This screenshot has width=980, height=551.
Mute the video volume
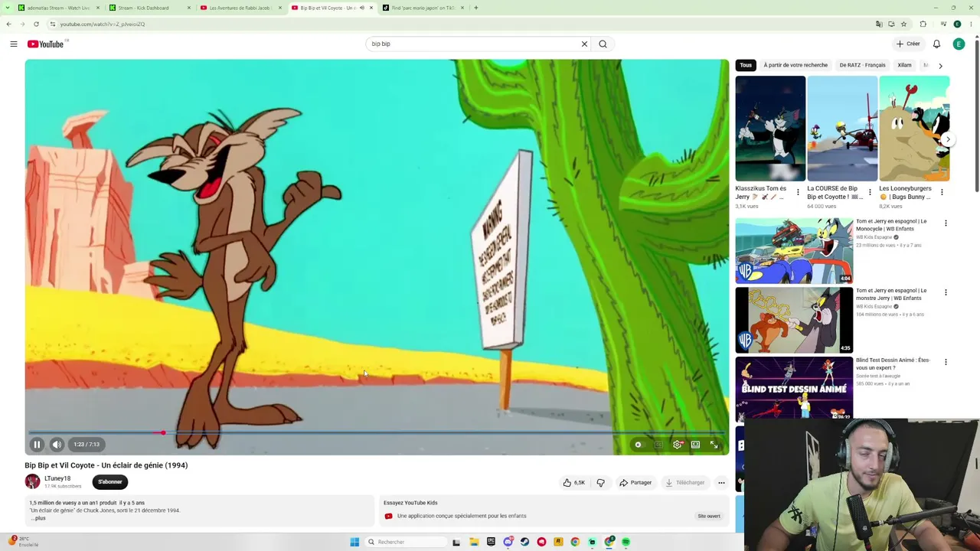coord(57,445)
